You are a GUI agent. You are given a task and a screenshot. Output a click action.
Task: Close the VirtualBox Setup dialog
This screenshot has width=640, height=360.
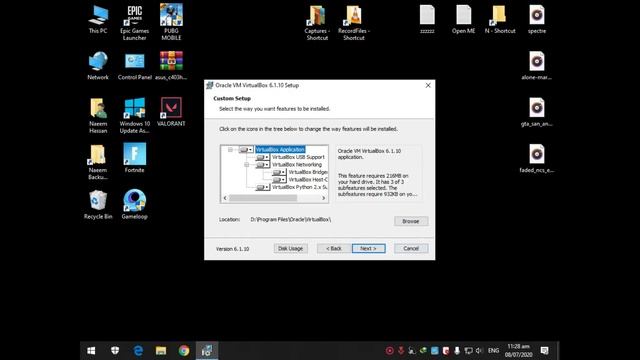click(428, 85)
